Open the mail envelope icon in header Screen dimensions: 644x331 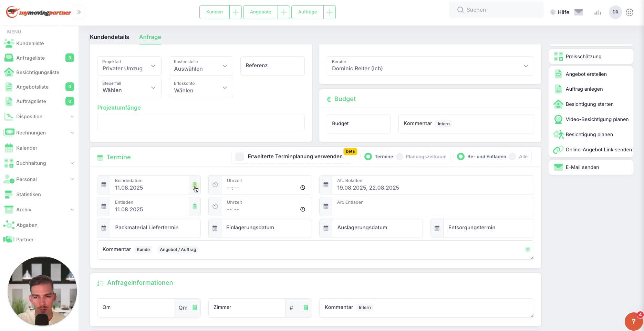(x=579, y=12)
